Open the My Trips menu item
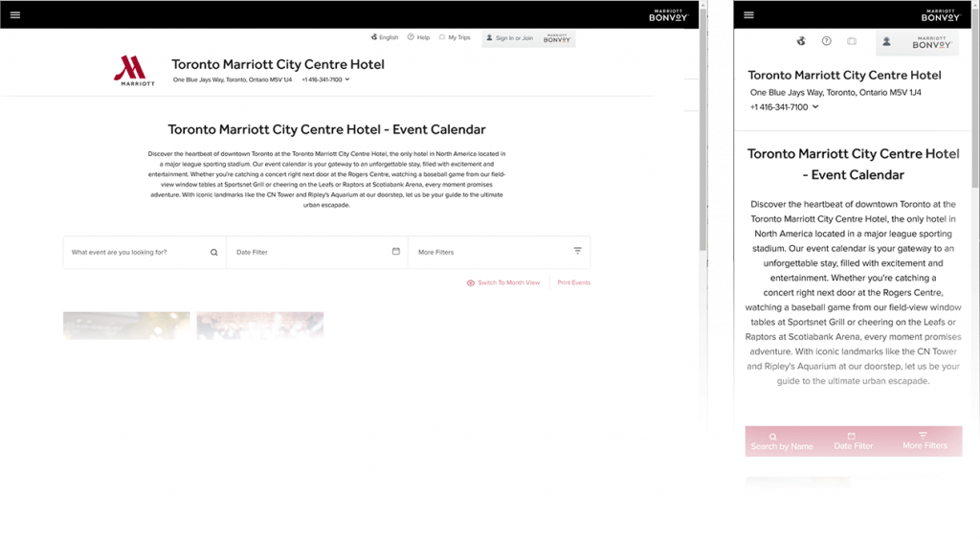Viewport: 980px width, 541px height. 455,37
